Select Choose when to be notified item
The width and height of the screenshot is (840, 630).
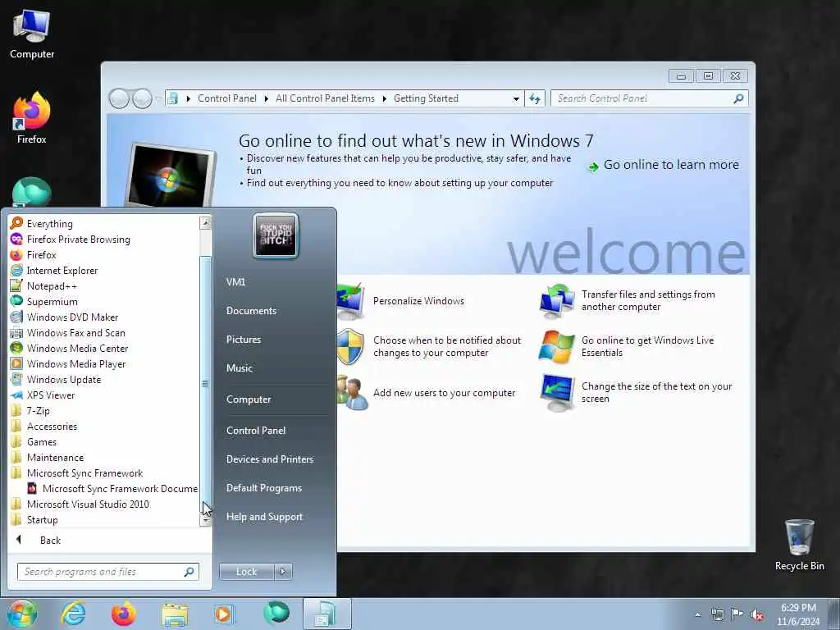click(x=447, y=347)
